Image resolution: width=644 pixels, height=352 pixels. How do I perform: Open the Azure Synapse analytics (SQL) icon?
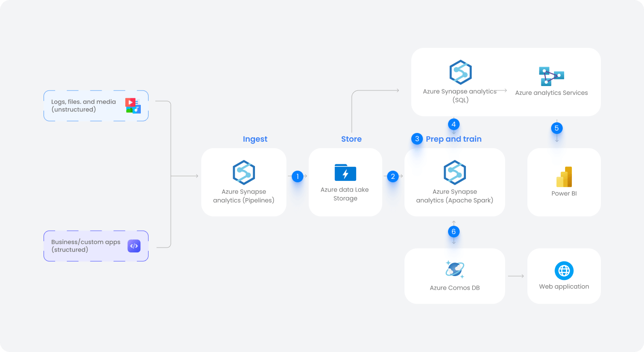click(x=461, y=73)
